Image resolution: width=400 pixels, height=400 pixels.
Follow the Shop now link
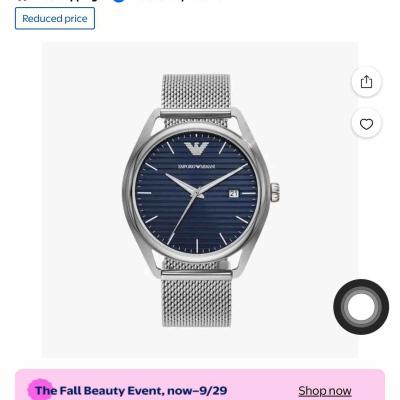click(325, 391)
